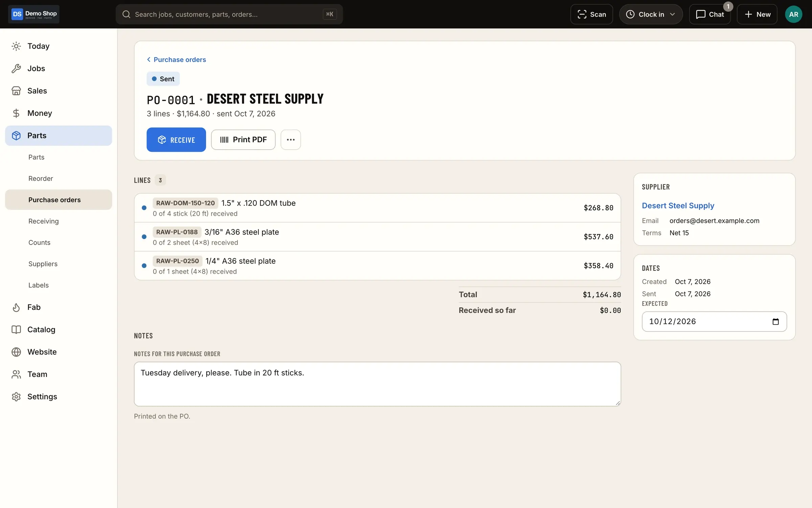Go back via Purchase orders chevron link
Image resolution: width=812 pixels, height=508 pixels.
176,60
